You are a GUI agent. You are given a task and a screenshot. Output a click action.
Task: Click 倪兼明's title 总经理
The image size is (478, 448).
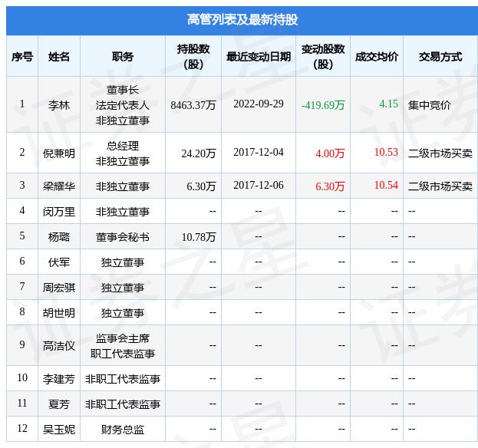pyautogui.click(x=123, y=146)
